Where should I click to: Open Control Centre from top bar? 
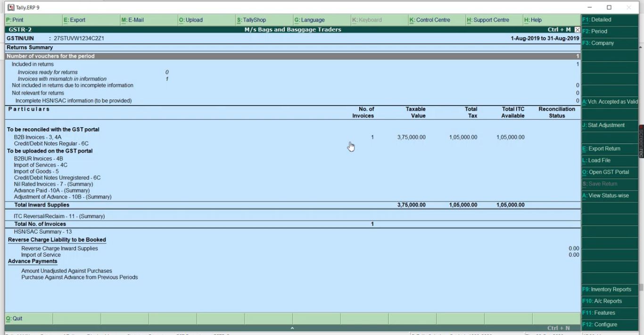pyautogui.click(x=429, y=20)
